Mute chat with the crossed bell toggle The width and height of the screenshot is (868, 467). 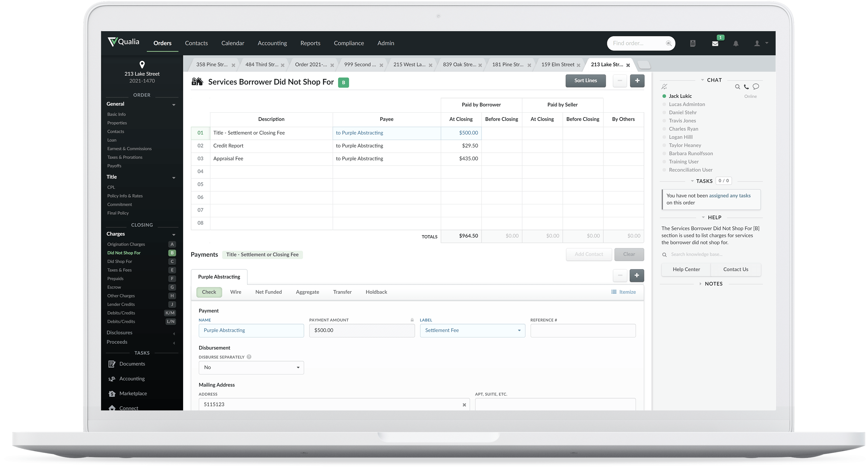[x=664, y=87]
